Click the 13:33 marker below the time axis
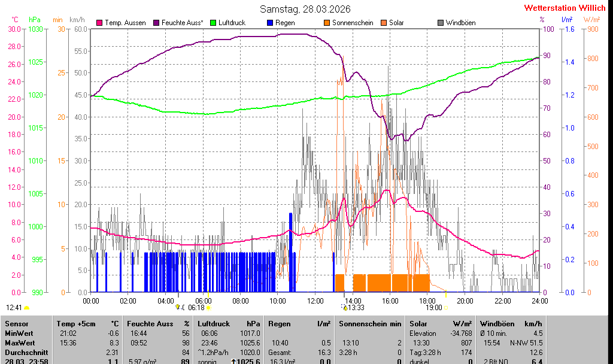The image size is (613, 364). coord(356,308)
